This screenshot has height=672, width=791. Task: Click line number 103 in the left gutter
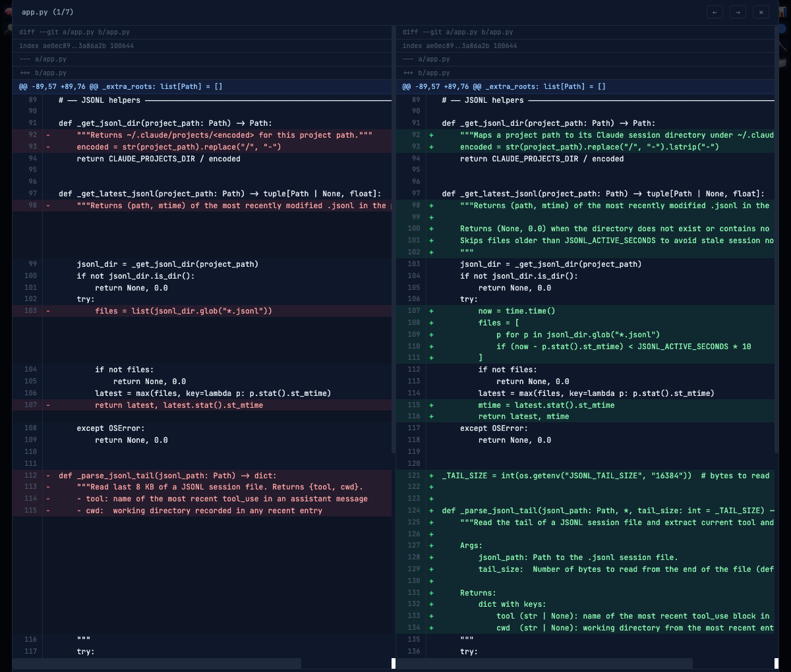29,310
